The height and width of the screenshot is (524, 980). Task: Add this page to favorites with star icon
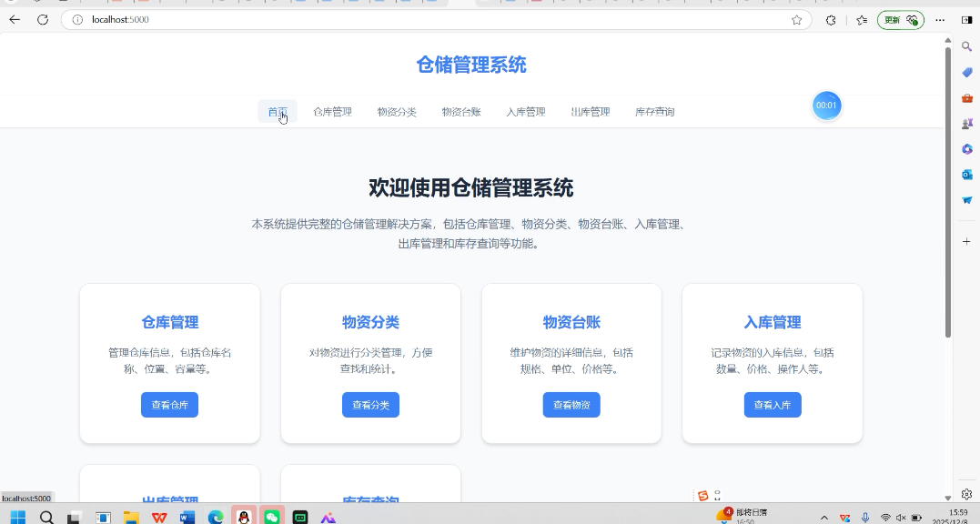796,20
